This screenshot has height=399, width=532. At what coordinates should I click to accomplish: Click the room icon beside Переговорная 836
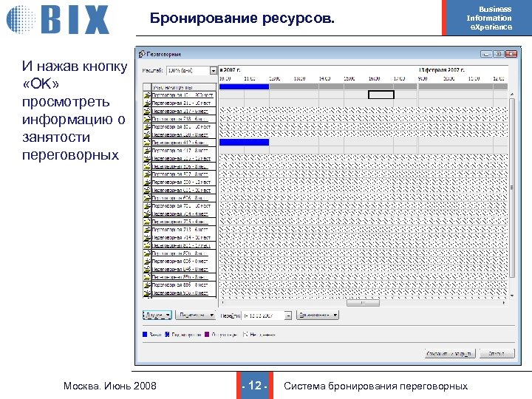(147, 262)
